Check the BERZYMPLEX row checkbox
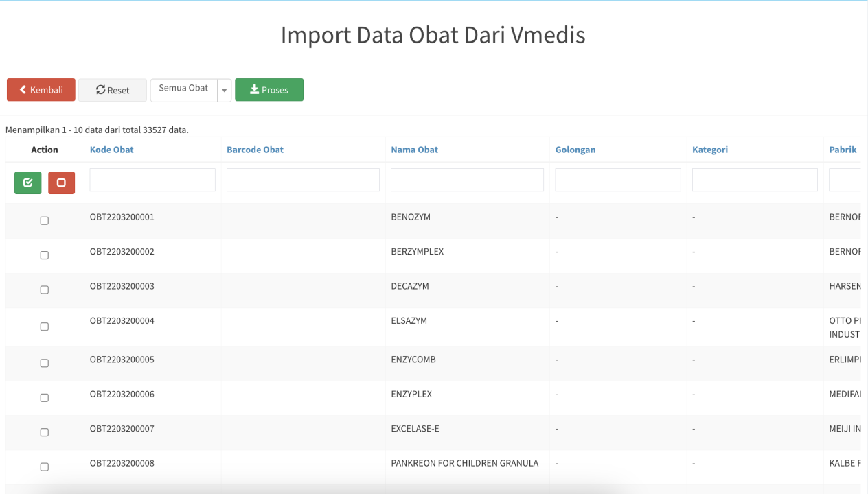 click(45, 255)
